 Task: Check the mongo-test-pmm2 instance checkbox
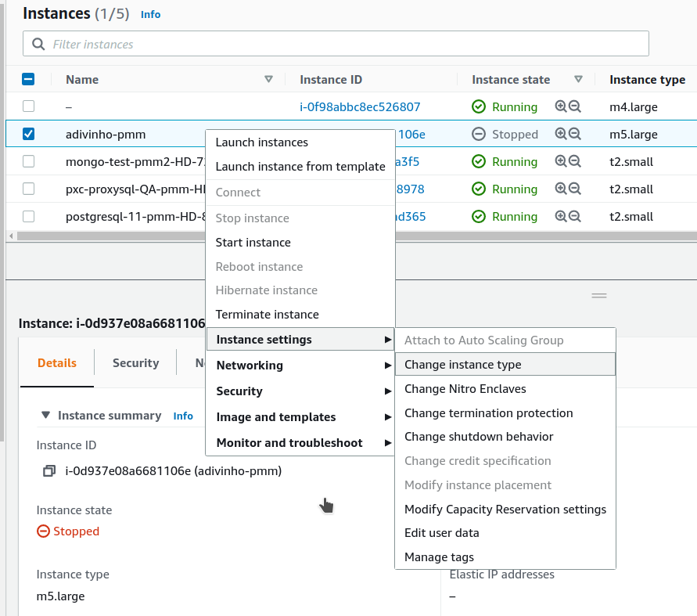tap(29, 161)
